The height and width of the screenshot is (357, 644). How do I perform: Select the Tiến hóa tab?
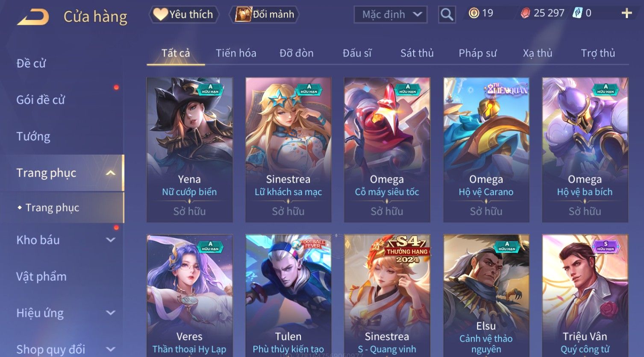pyautogui.click(x=236, y=53)
